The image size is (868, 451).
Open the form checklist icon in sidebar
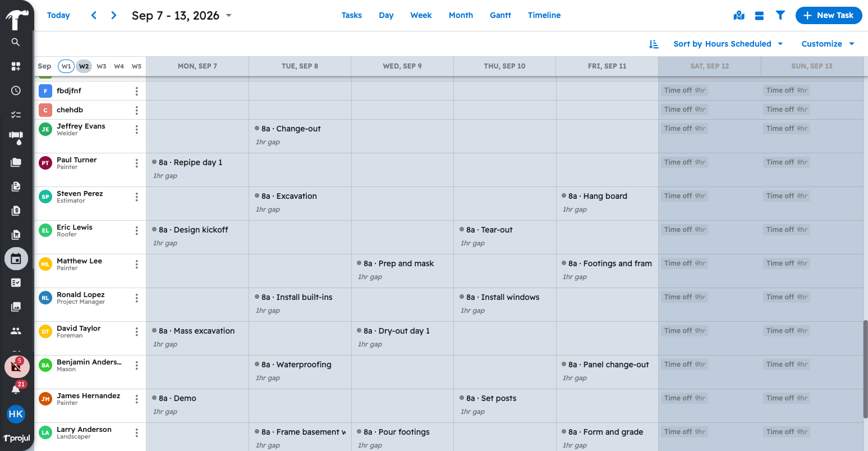(16, 283)
